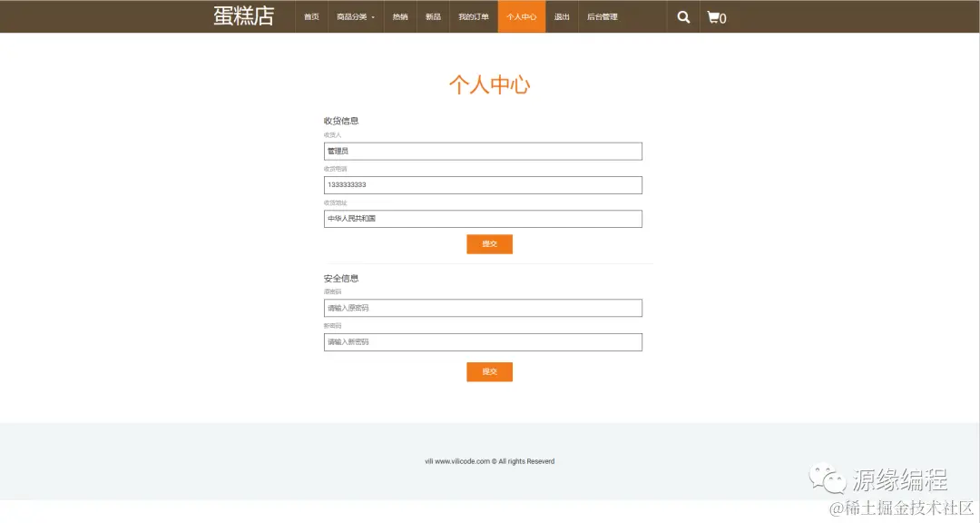Submit the 安全信息 password form button

click(x=489, y=371)
